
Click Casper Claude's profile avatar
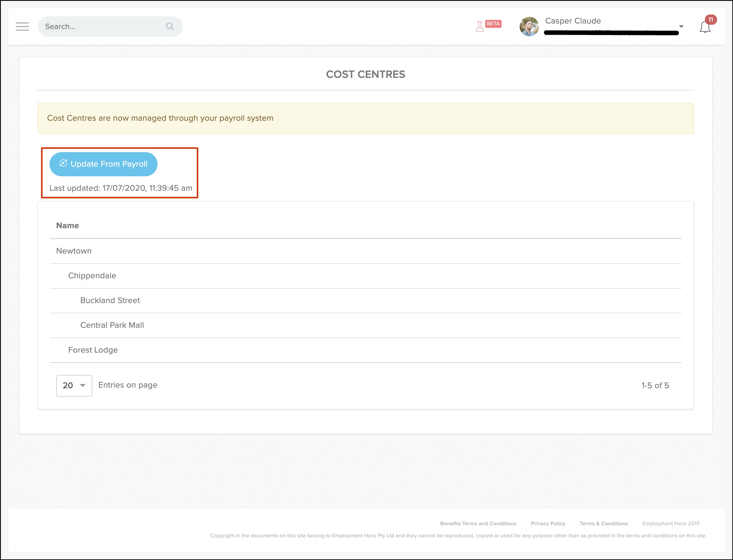click(529, 26)
